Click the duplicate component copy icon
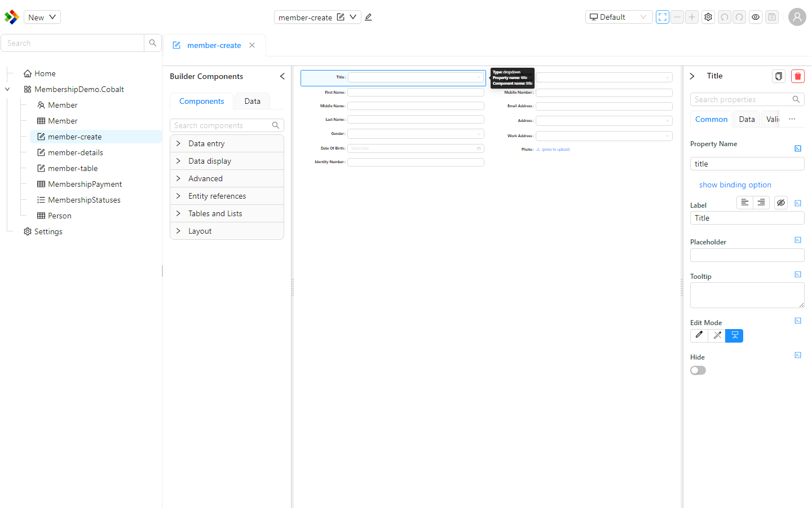Screen dimensions: 812x508 click(x=779, y=76)
